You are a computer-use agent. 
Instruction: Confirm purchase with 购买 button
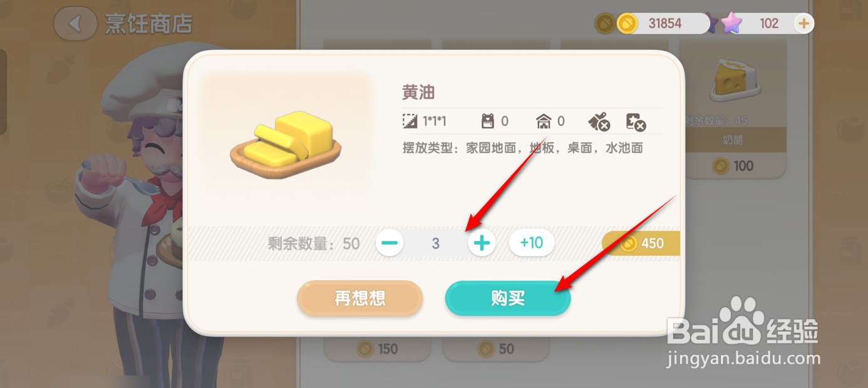(508, 299)
